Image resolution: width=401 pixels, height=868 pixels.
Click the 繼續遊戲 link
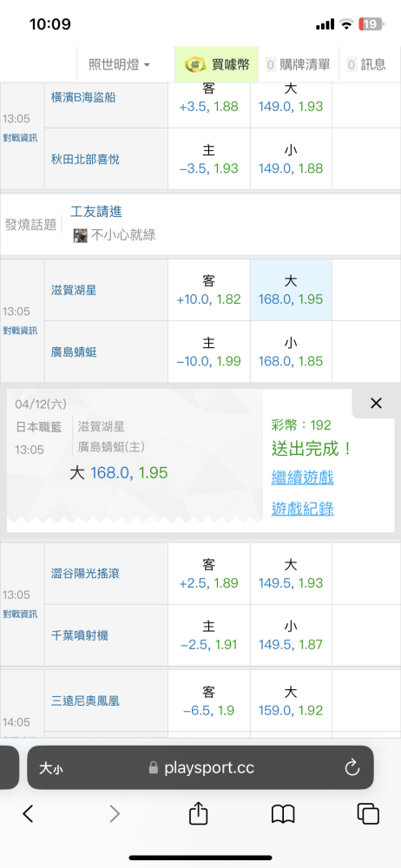(x=302, y=477)
